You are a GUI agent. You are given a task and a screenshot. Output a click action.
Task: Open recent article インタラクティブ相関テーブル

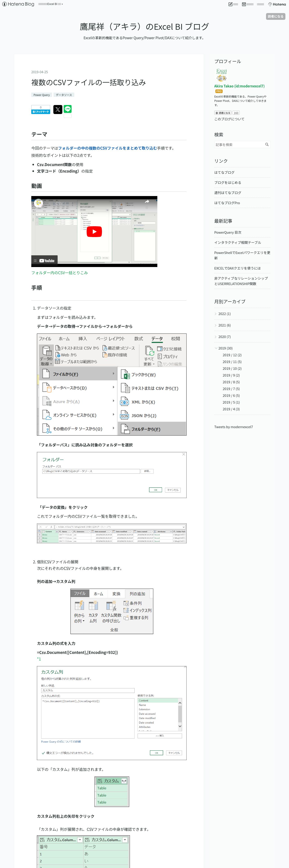[237, 242]
